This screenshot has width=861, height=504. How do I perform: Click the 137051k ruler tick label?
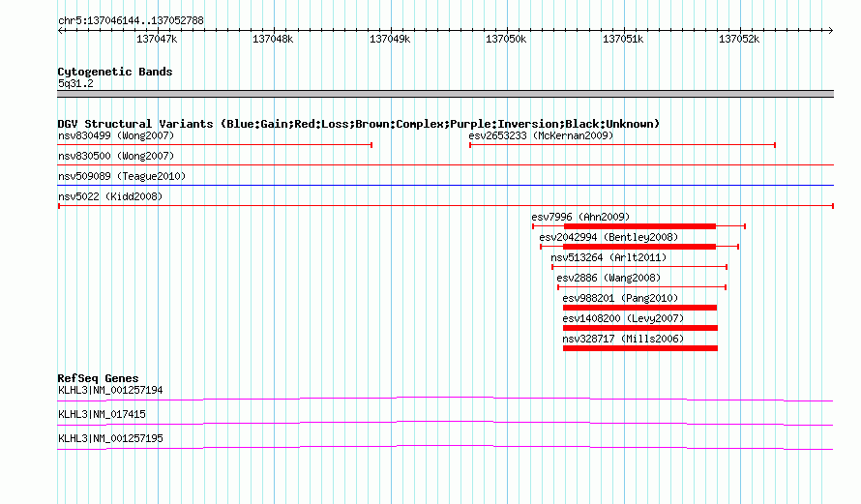click(623, 39)
